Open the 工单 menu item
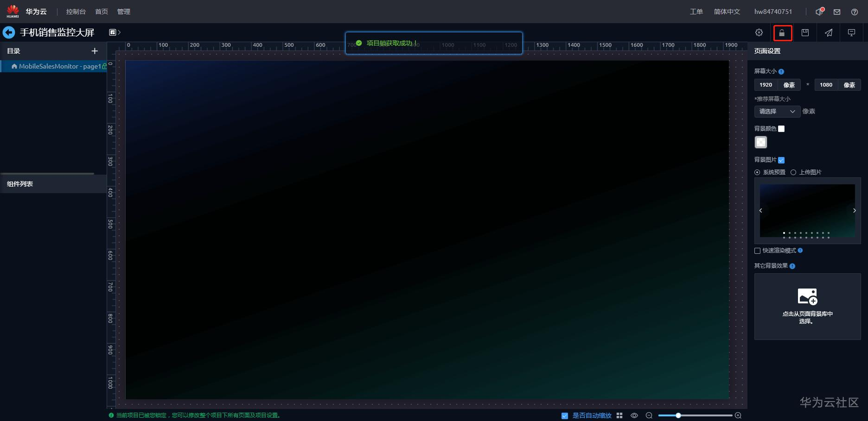 pos(696,12)
